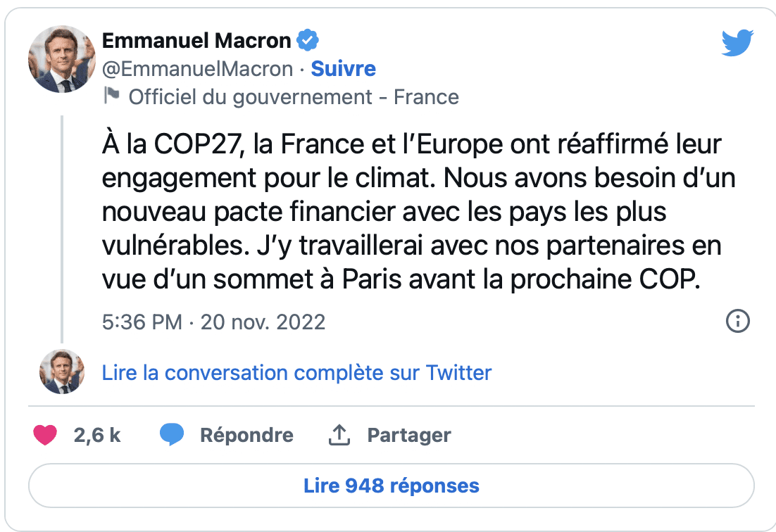Open the 5:36 PM · 20 nov. 2022 timestamp
This screenshot has height=532, width=776.
(214, 322)
